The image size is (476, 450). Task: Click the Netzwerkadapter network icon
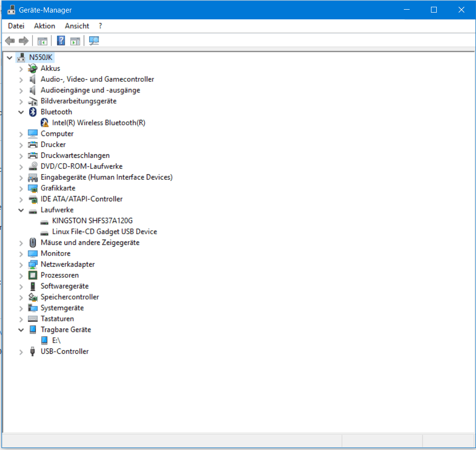pyautogui.click(x=33, y=264)
